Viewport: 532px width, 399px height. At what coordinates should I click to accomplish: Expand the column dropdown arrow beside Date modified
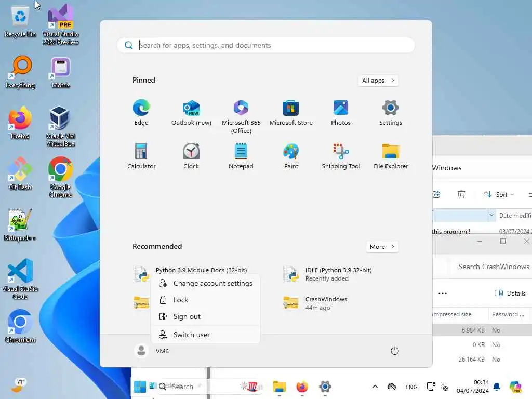coord(491,215)
